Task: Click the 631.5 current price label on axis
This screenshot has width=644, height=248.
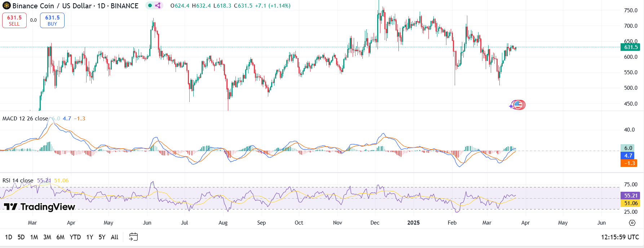Action: (x=631, y=47)
